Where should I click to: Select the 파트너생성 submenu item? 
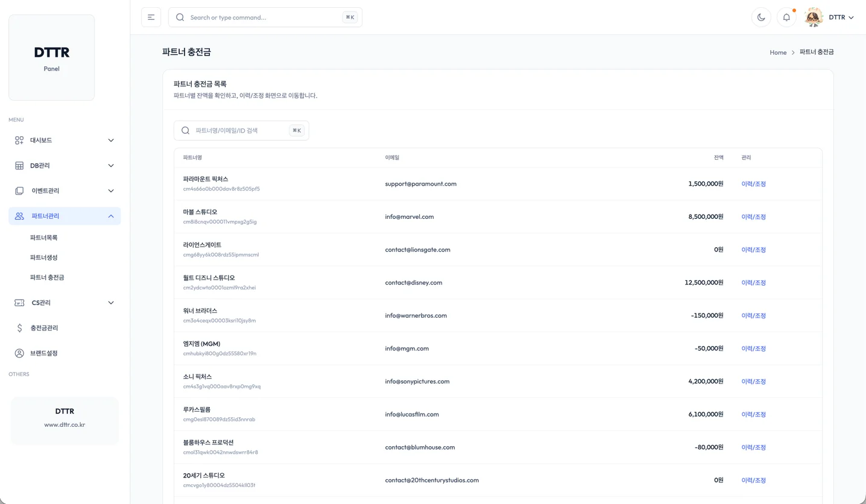(x=44, y=257)
